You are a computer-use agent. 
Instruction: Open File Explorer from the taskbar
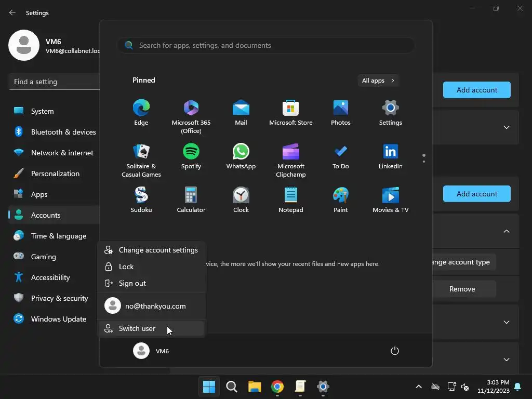[255, 387]
